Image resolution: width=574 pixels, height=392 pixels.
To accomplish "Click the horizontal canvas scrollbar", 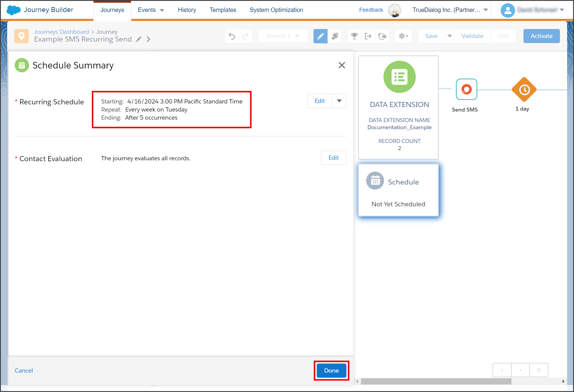I will point(436,382).
